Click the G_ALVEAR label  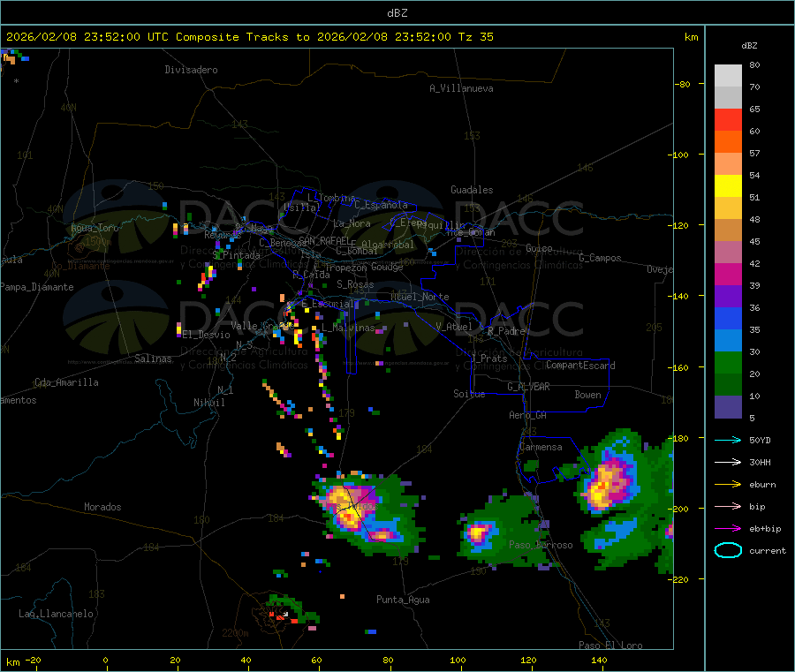(x=528, y=387)
